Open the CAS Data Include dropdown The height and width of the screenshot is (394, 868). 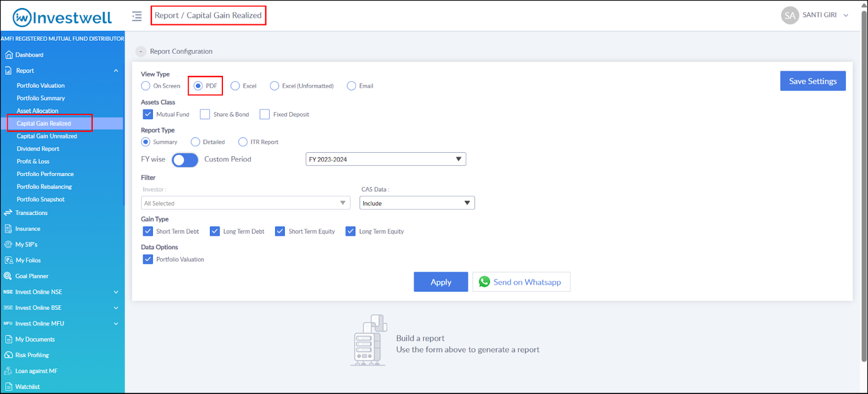coord(417,203)
